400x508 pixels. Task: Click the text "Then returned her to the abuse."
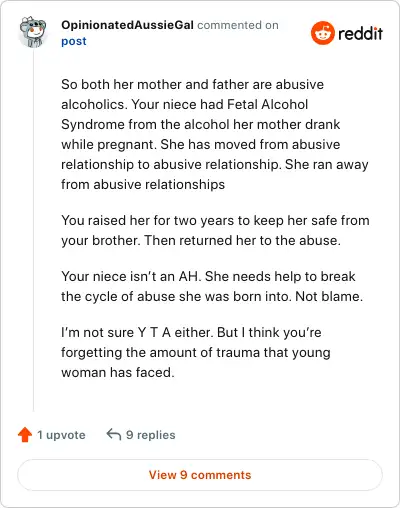(243, 240)
